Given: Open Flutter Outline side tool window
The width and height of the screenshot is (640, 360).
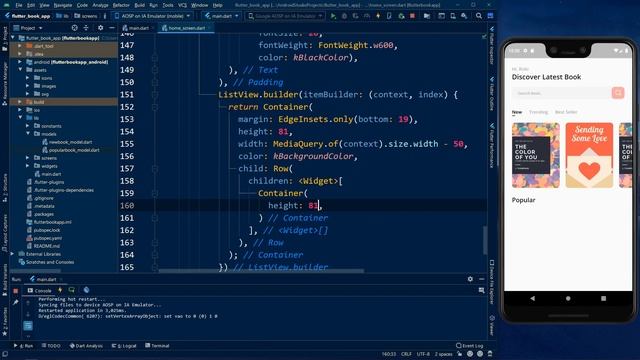Looking at the screenshot, I should tap(492, 93).
